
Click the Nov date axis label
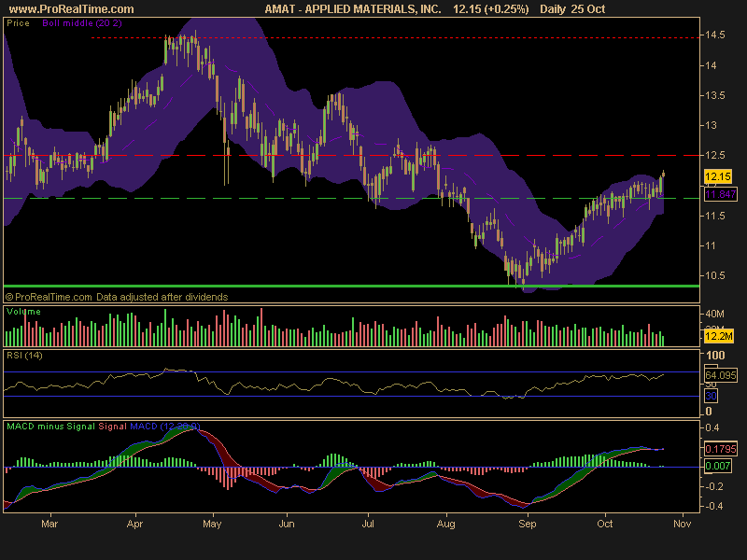tap(683, 525)
